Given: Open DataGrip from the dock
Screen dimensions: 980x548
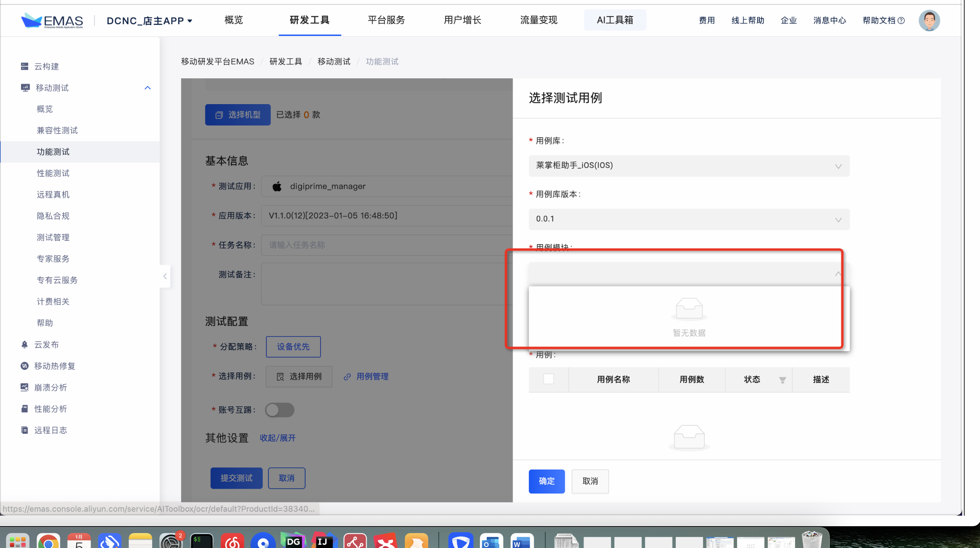Looking at the screenshot, I should pos(293,541).
